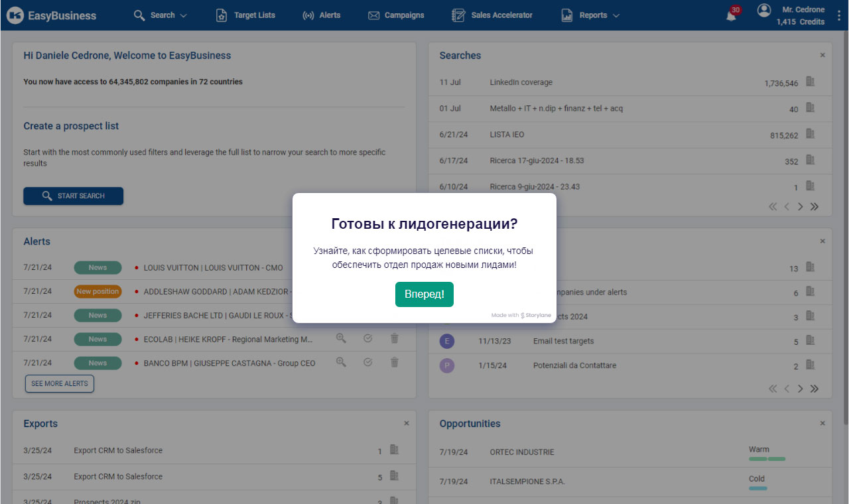Click magnifier icon on ECOLAB alert row
Viewport: 849px width, 504px height.
click(341, 338)
